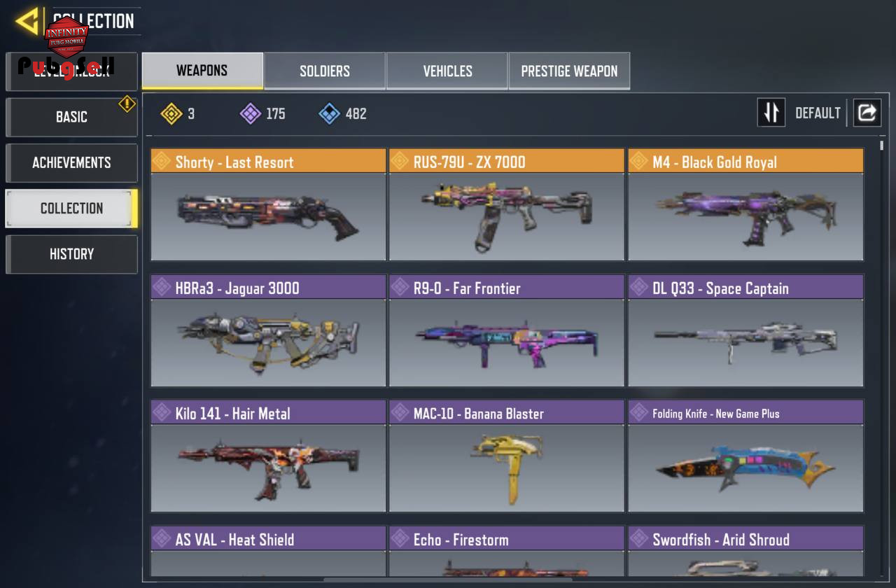Open the DEFAULT sort dropdown
The height and width of the screenshot is (588, 896).
(x=818, y=113)
